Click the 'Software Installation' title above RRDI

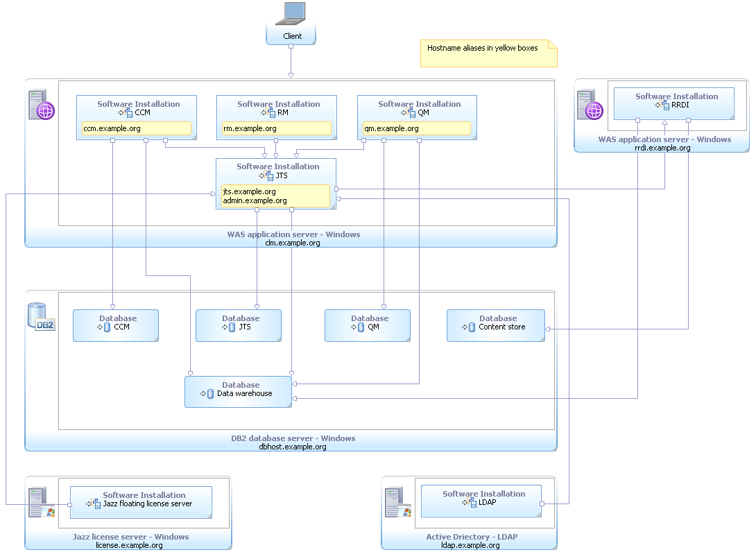point(676,96)
